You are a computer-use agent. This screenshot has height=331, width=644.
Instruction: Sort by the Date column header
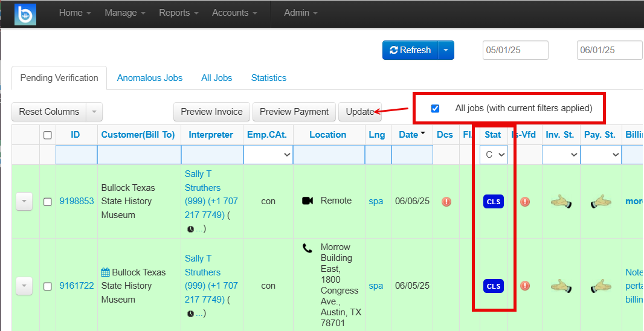408,135
